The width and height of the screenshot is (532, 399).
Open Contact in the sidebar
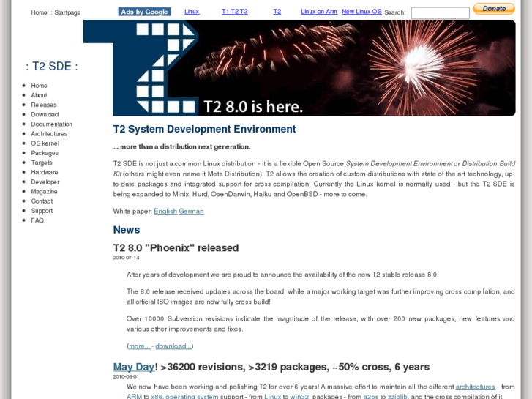click(x=42, y=201)
